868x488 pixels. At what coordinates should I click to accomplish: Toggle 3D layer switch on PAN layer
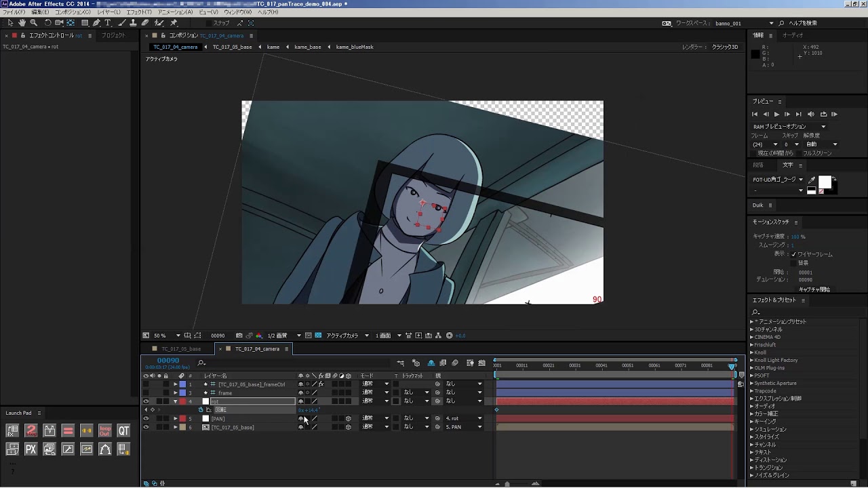[349, 419]
